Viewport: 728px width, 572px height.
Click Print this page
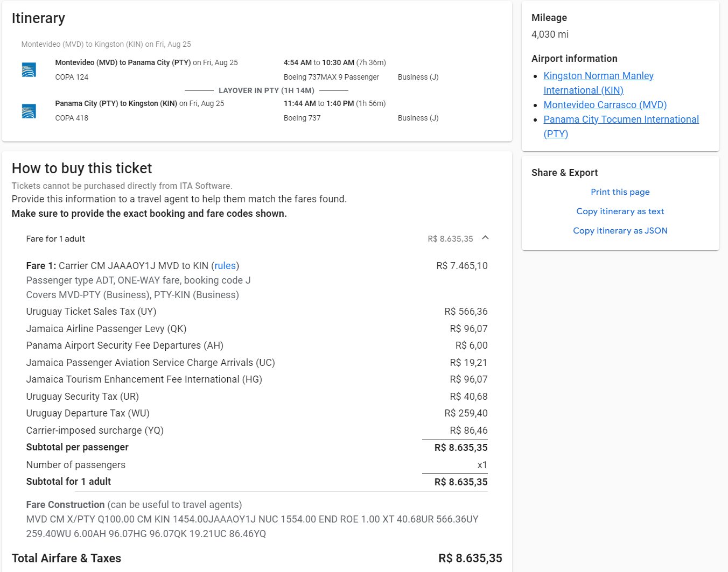click(x=620, y=192)
